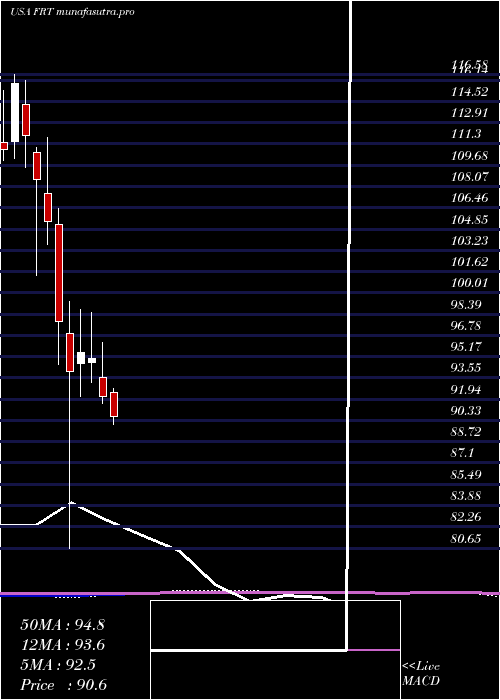500x700 pixels.
Task: Click the Price : 90.6 reading
Action: 63,685
